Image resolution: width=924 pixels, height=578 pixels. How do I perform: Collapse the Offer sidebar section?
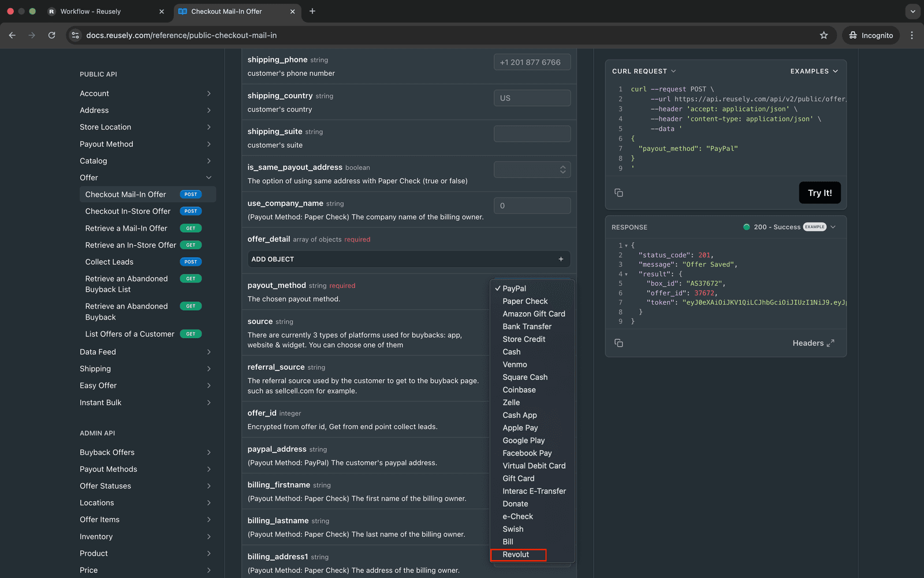coord(147,177)
